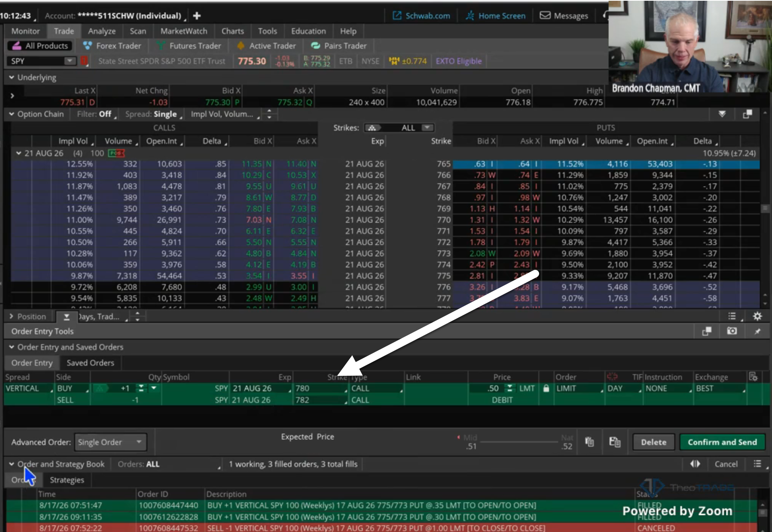Switch to the Saved Orders tab

point(90,363)
